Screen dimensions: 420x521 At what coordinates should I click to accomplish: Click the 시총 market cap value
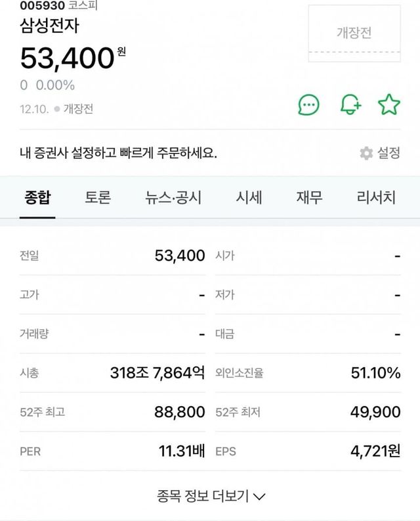click(157, 373)
